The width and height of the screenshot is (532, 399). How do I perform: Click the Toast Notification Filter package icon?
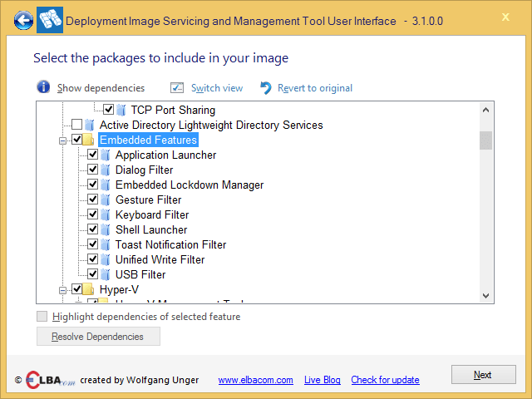point(106,244)
